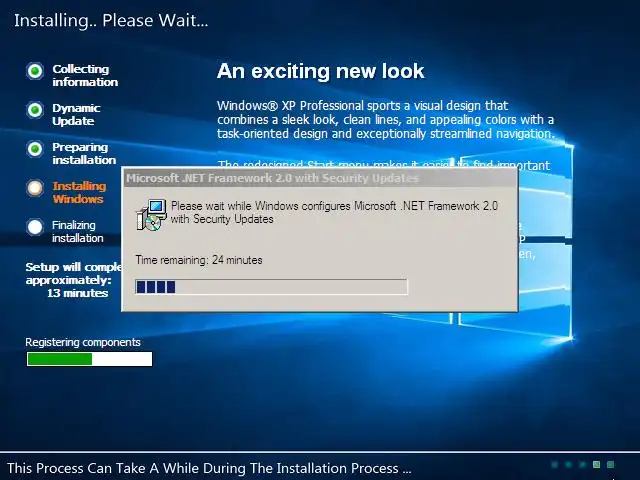Click 'Installing.. Please Wait...' heading

tap(111, 20)
